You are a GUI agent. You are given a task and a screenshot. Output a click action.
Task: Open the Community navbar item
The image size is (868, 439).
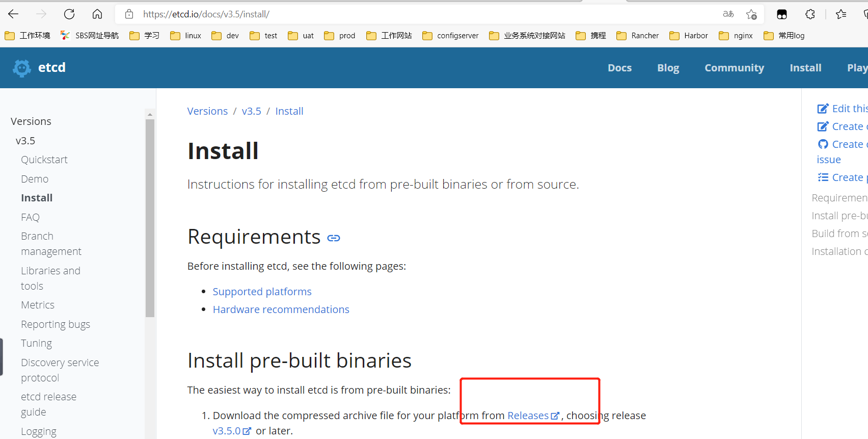tap(734, 68)
